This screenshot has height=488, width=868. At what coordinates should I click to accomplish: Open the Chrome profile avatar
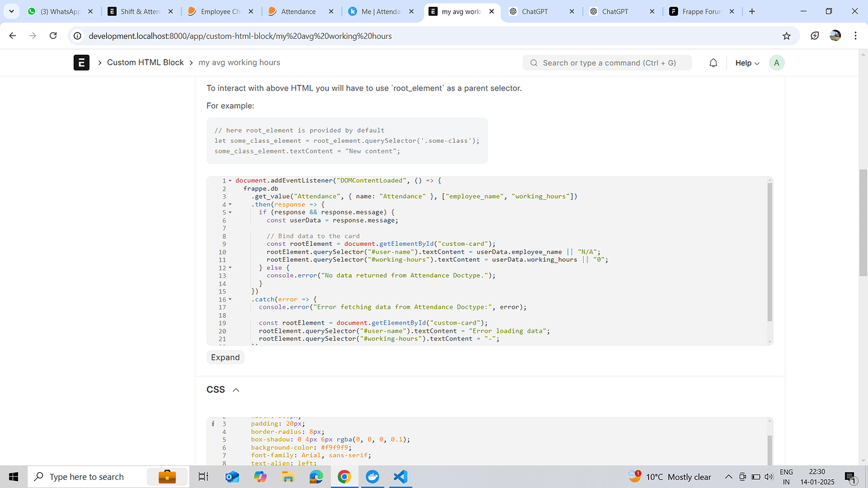pos(835,36)
